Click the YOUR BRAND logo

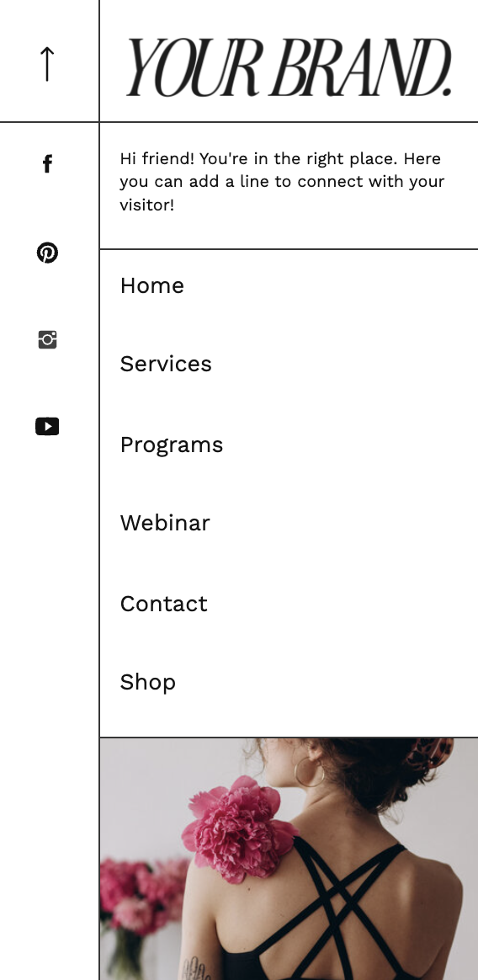[x=289, y=67]
